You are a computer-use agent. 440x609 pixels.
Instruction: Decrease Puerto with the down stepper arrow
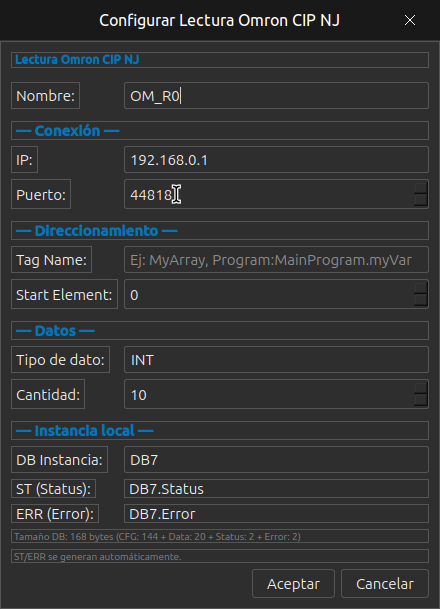pos(421,200)
